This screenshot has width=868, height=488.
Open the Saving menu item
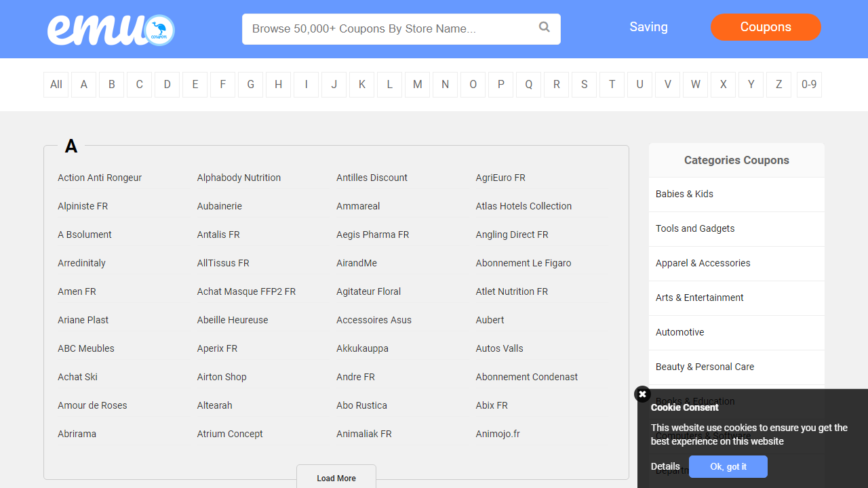click(648, 27)
